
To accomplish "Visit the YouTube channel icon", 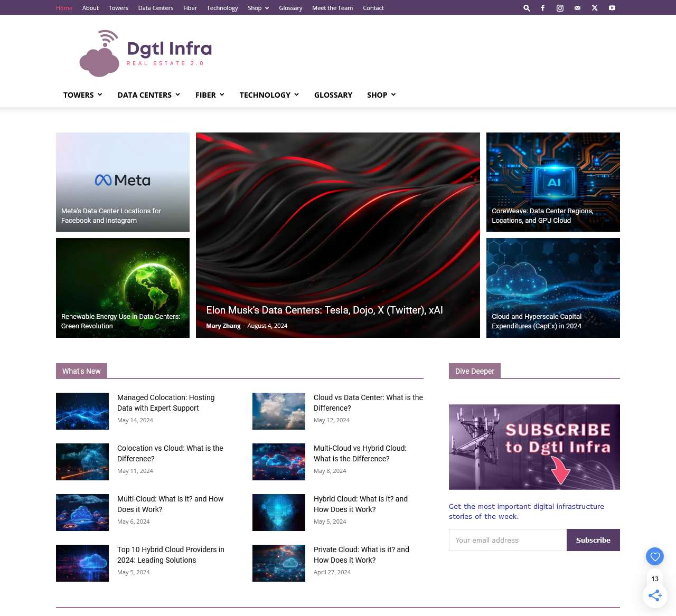I will 612,7.
